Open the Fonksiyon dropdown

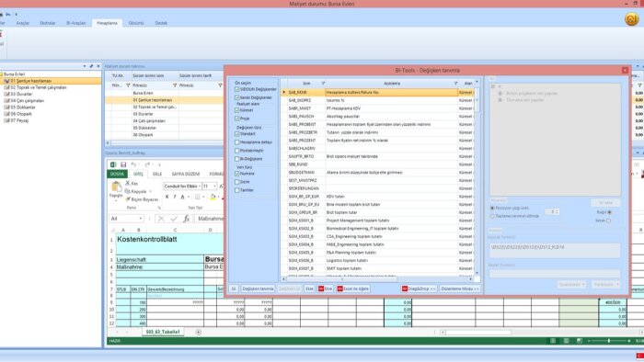tap(605, 284)
